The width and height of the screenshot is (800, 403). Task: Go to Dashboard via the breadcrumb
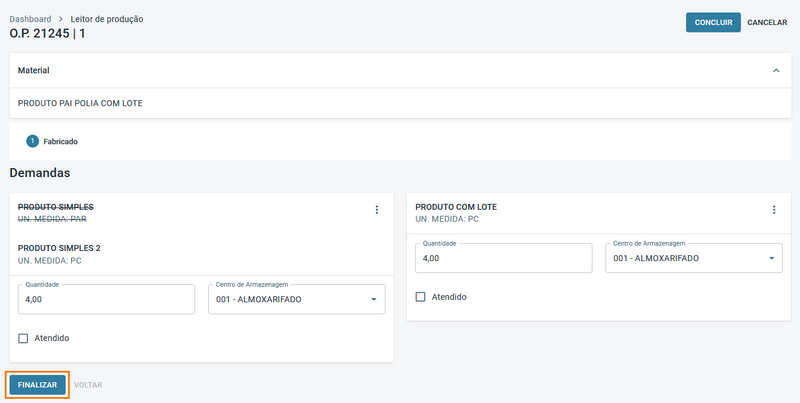pyautogui.click(x=30, y=19)
